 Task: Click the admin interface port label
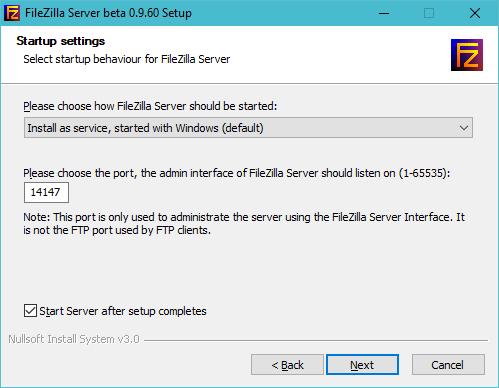pos(236,173)
